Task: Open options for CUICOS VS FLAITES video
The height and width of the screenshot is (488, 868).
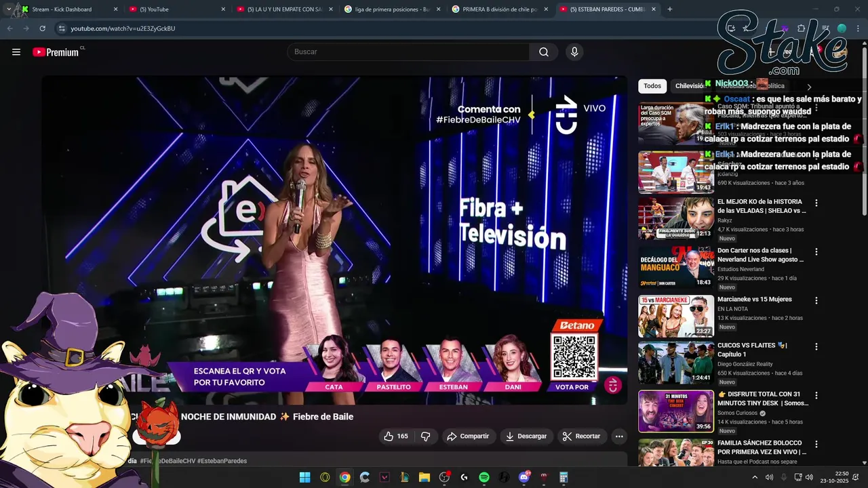Action: click(x=816, y=346)
